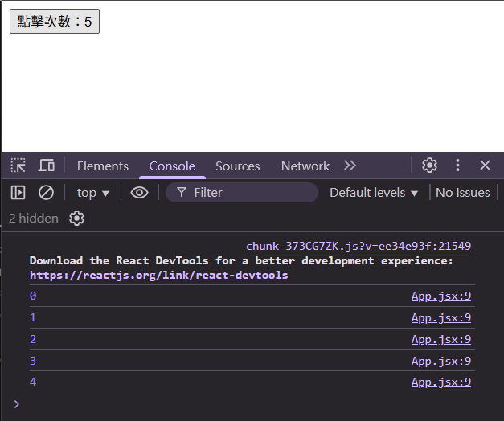
Task: Select the logged value 1
Action: tap(33, 317)
